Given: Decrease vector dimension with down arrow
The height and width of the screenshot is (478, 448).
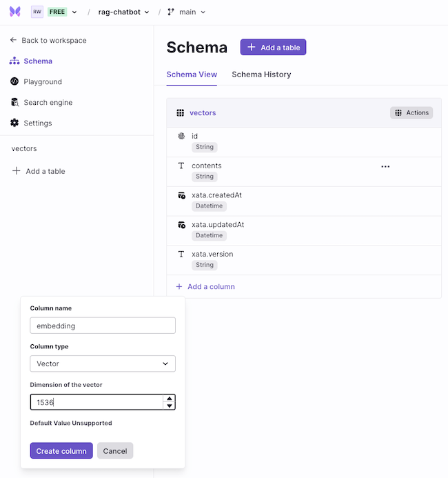Looking at the screenshot, I should 170,406.
